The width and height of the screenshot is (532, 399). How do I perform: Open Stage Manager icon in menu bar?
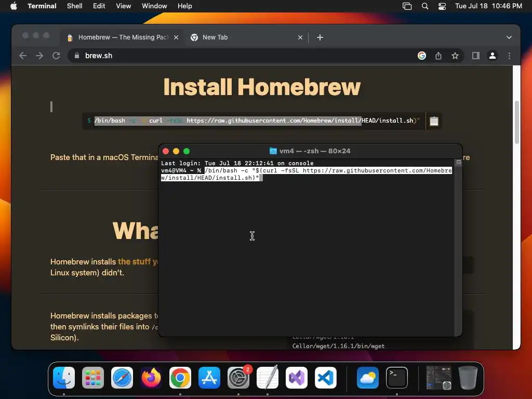coord(407,6)
